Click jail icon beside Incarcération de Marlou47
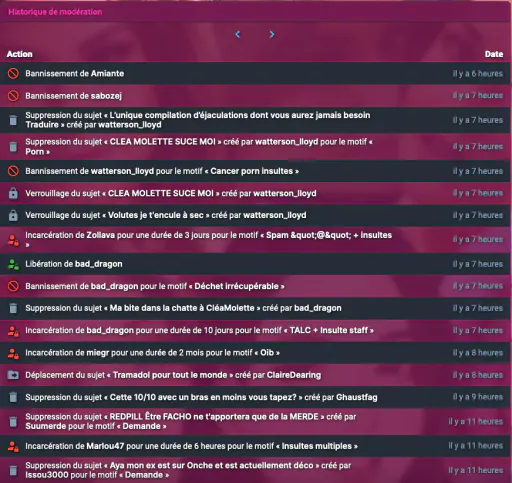 tap(13, 446)
